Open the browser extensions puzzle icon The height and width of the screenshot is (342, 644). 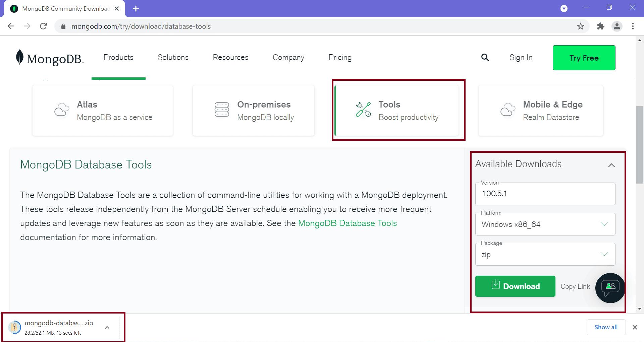(600, 26)
